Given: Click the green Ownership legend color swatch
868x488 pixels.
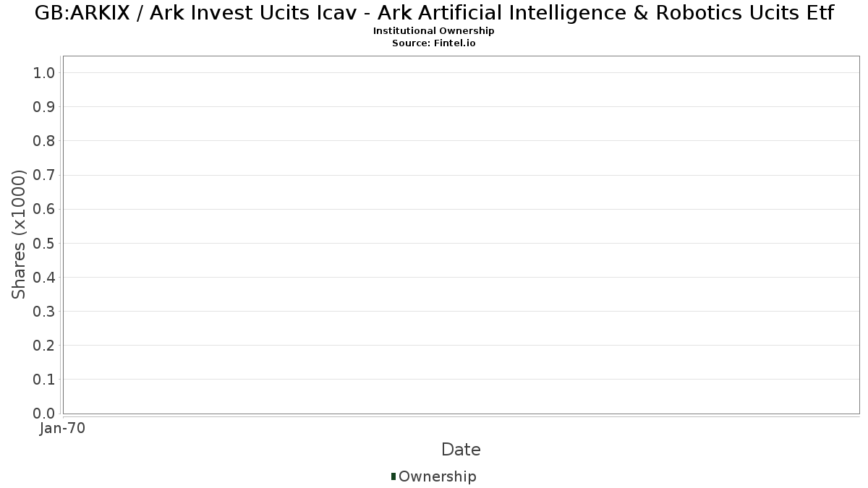Looking at the screenshot, I should (x=393, y=476).
